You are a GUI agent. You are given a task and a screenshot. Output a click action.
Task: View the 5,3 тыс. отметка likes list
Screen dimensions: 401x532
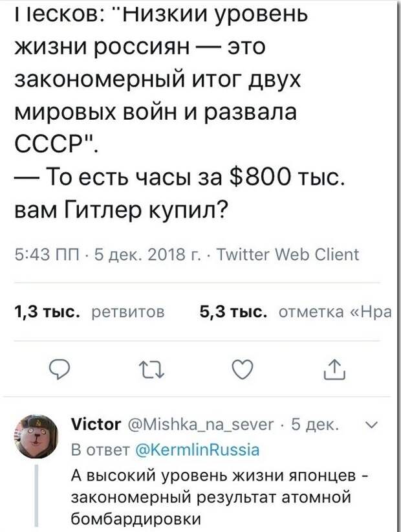(295, 311)
